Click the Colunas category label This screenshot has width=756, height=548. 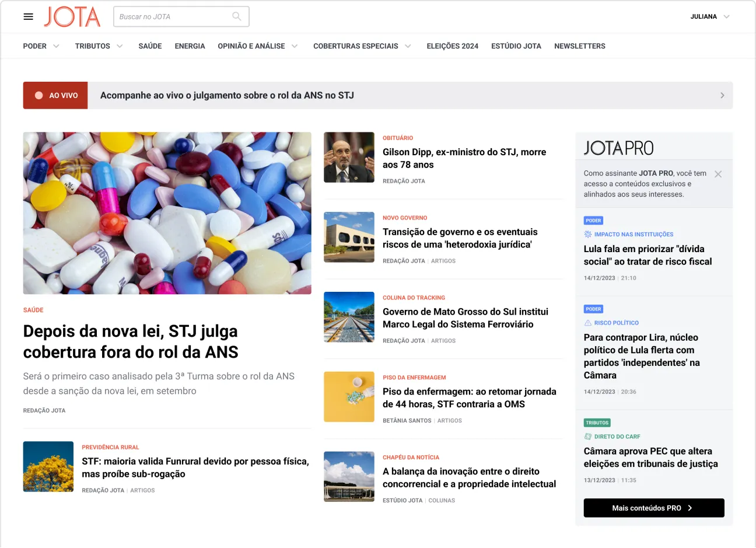[442, 500]
